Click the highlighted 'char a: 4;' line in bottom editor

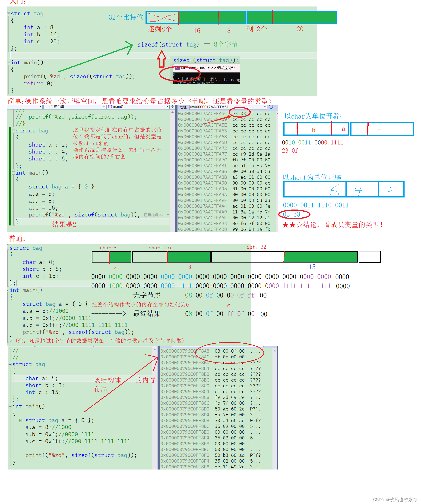point(82,379)
